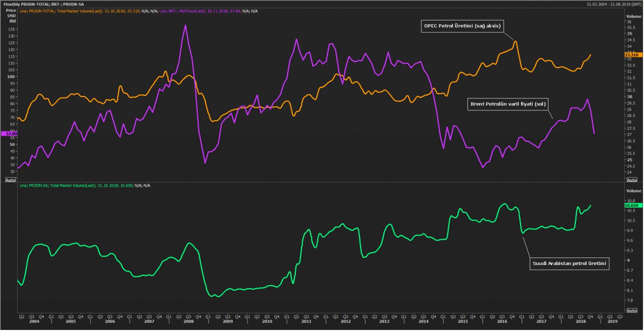Click the purple Brent last-price tag
The height and width of the screenshot is (331, 644).
point(9,133)
